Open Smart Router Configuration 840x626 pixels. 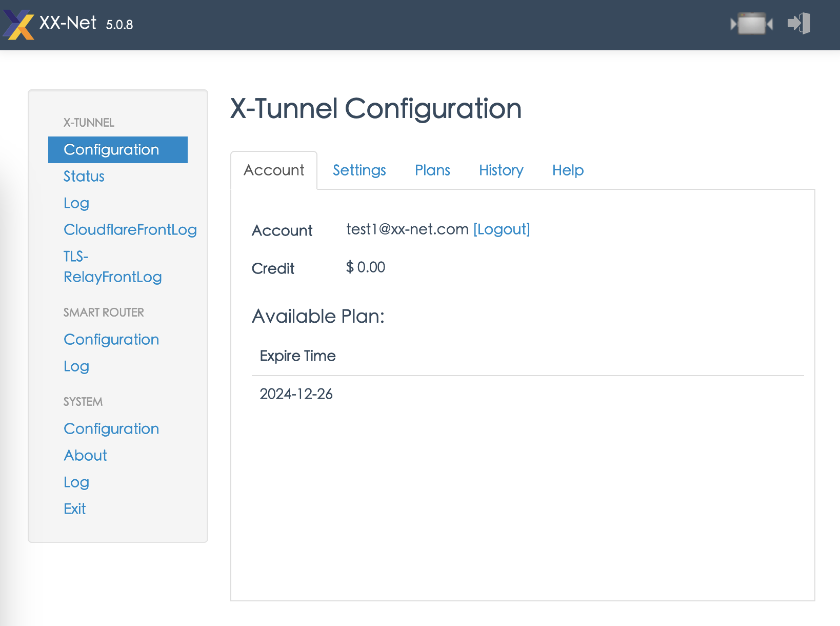(111, 340)
